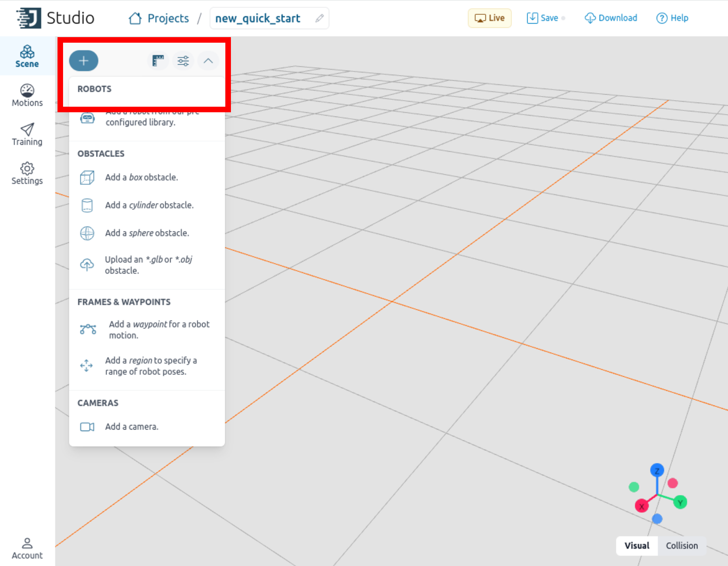
Task: Click the blue plus add button
Action: pyautogui.click(x=83, y=61)
